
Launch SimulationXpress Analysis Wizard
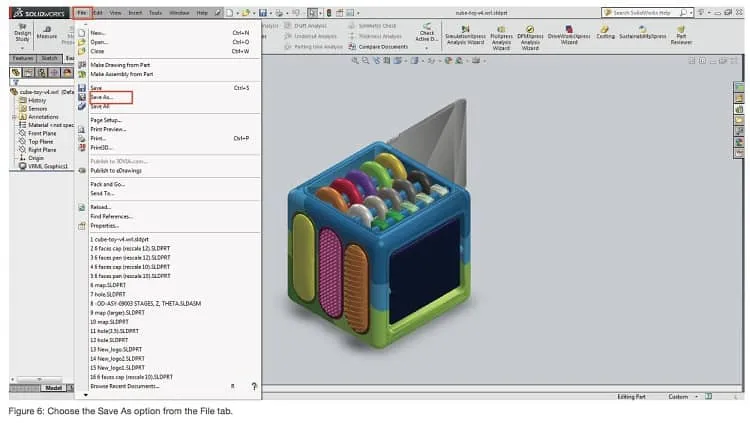[x=465, y=36]
